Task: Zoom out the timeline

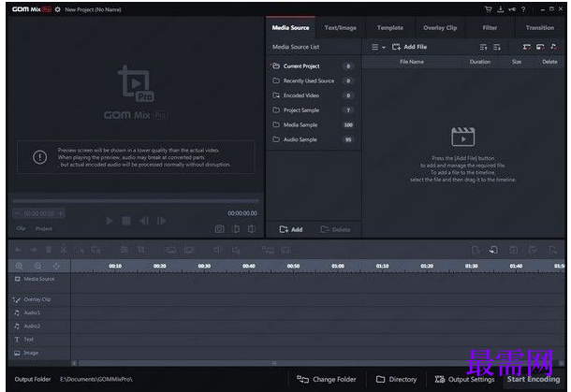Action: tap(37, 266)
